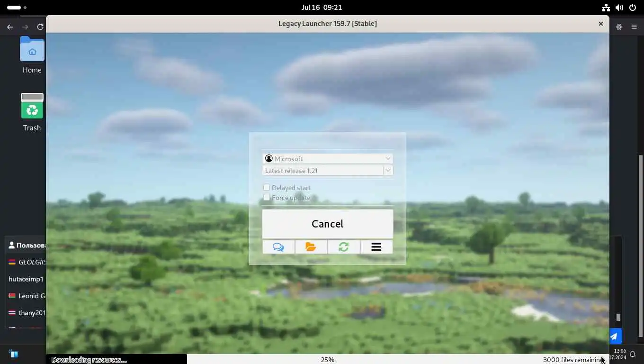Click the Microsoft account avatar icon
644x364 pixels.
click(x=269, y=158)
